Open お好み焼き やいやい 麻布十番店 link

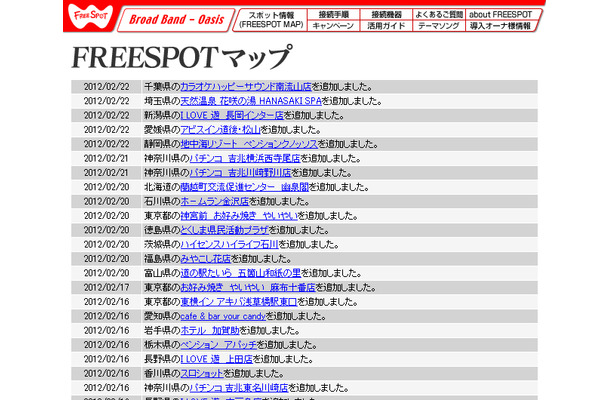tap(247, 288)
